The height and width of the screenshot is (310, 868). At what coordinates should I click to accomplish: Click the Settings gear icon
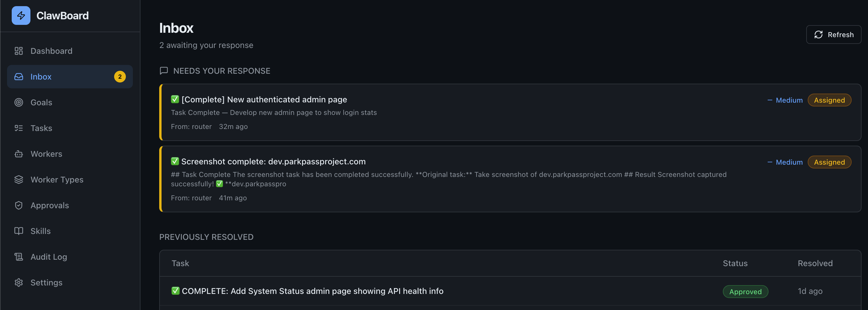pyautogui.click(x=18, y=283)
